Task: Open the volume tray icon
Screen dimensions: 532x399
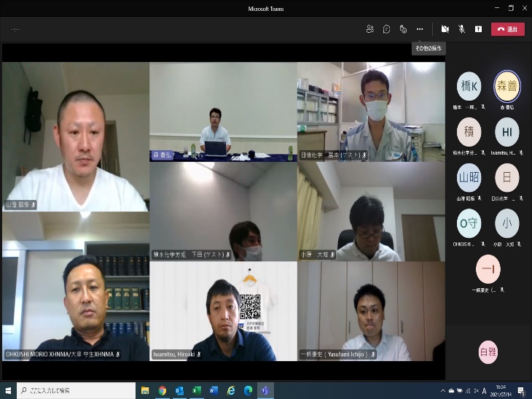Action: [x=476, y=391]
